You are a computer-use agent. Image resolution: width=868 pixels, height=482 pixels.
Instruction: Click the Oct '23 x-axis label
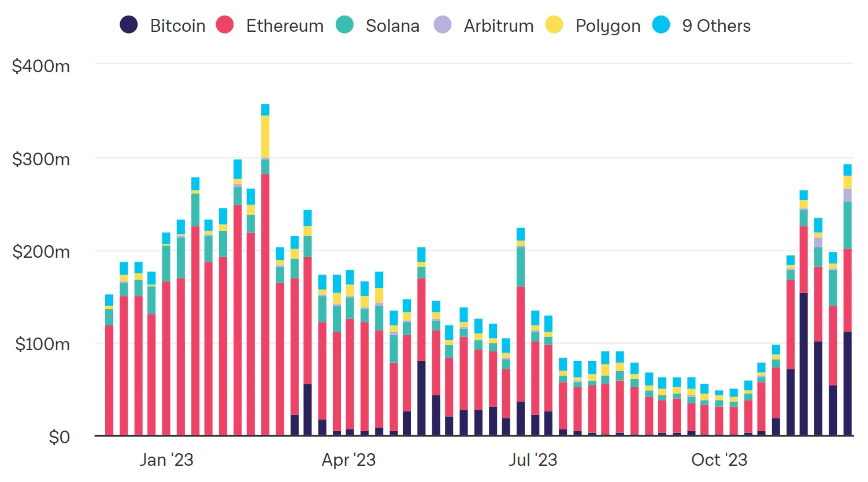[x=719, y=460]
